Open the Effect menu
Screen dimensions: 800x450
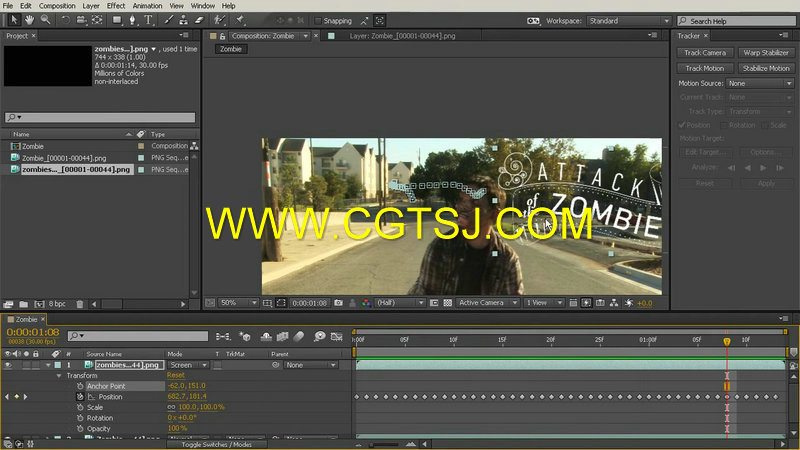116,6
